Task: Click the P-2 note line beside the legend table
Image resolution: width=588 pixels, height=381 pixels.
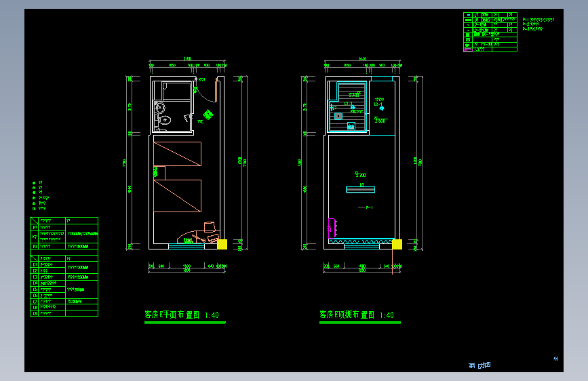Action: 530,24
